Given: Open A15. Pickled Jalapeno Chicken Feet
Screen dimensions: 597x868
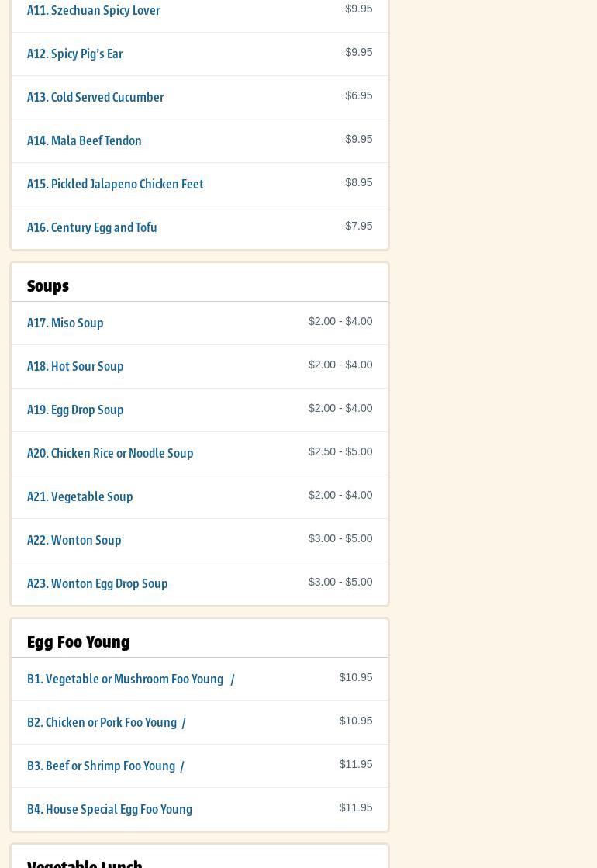Looking at the screenshot, I should (x=116, y=185).
